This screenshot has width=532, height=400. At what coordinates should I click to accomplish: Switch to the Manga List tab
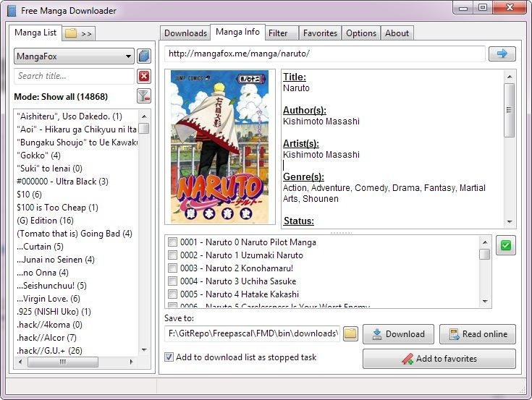pos(35,33)
